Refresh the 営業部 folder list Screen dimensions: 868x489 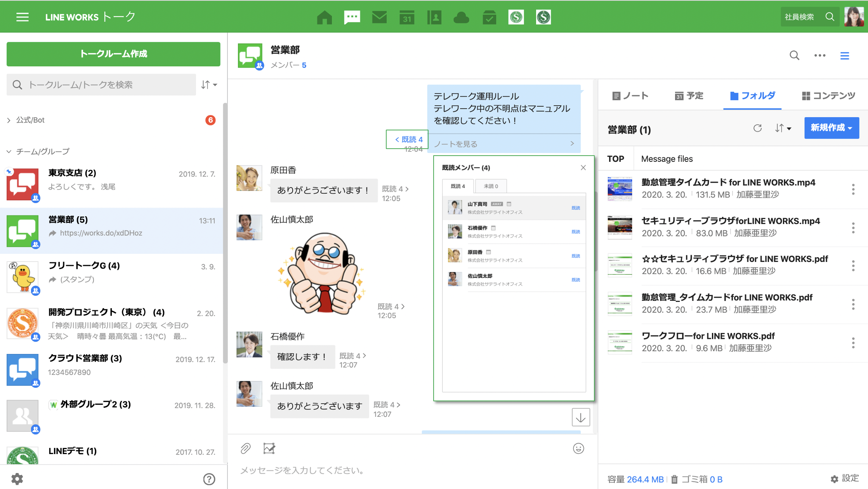coord(757,128)
